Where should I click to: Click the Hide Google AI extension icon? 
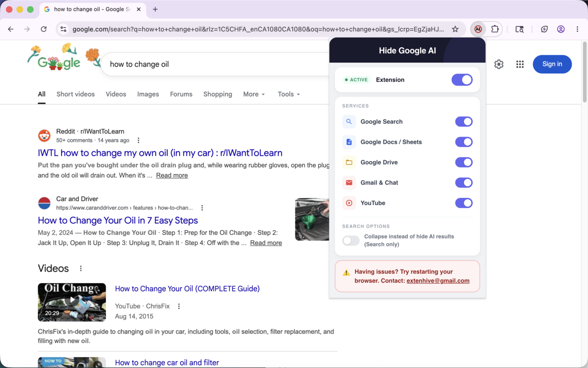tap(478, 29)
